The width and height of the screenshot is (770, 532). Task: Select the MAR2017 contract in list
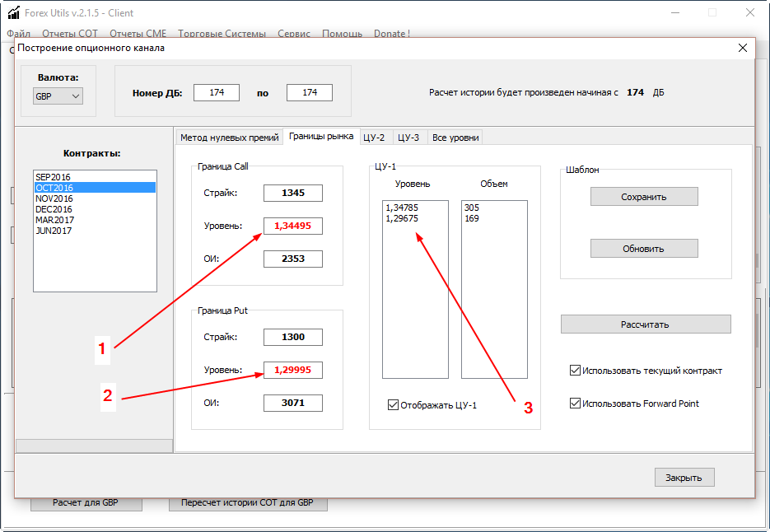click(x=54, y=220)
